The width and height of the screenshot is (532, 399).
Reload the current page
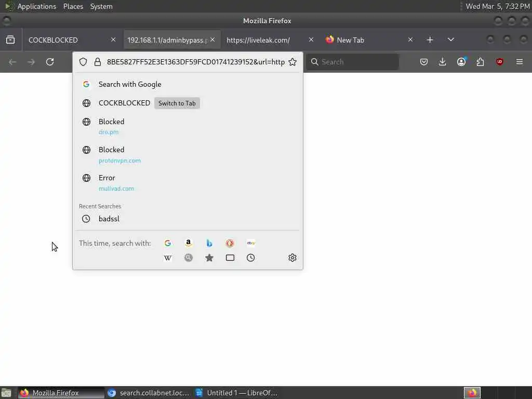50,62
